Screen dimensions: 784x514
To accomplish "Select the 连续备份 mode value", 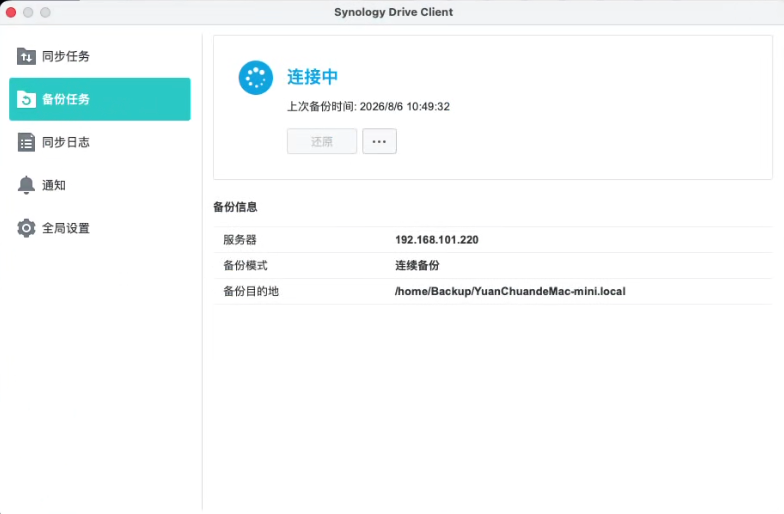I will pyautogui.click(x=417, y=266).
